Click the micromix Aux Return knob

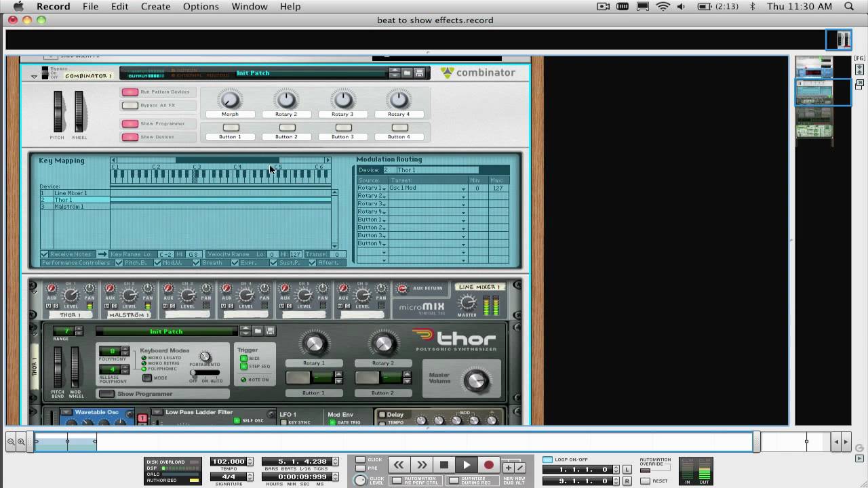click(x=403, y=289)
